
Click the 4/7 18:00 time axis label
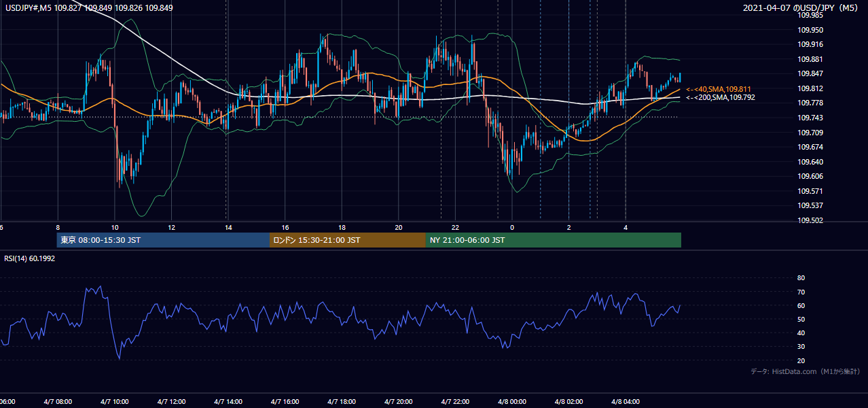point(342,402)
